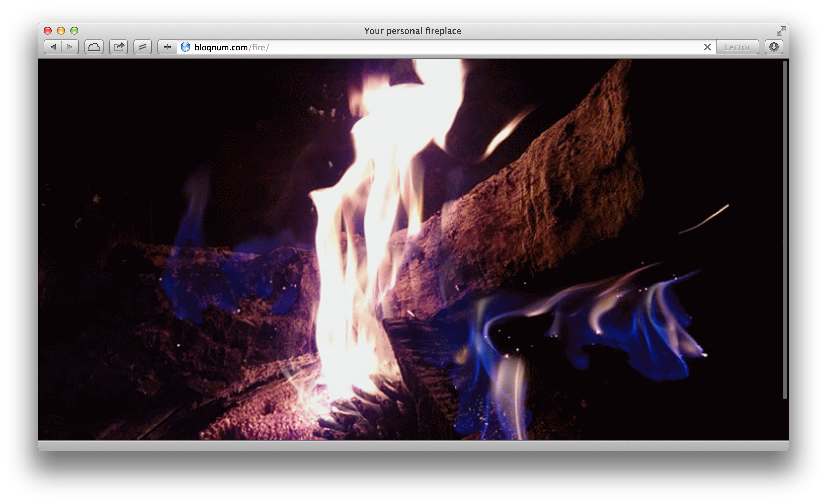Click the globe favicon in address bar

point(185,47)
